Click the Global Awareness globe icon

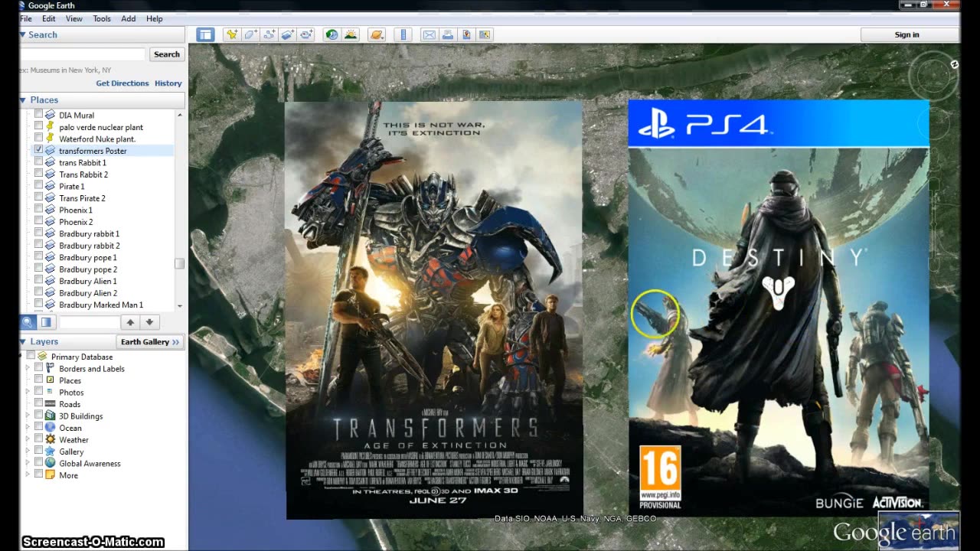[x=51, y=463]
